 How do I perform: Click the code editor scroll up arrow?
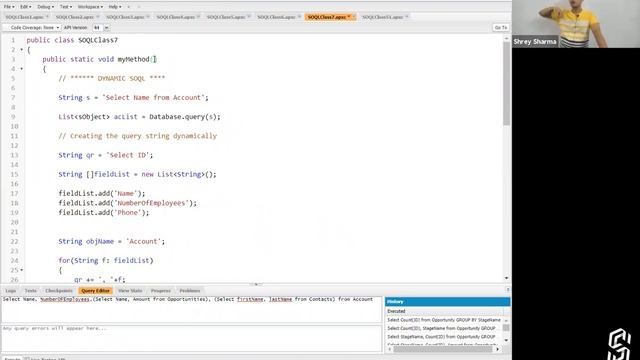point(506,38)
